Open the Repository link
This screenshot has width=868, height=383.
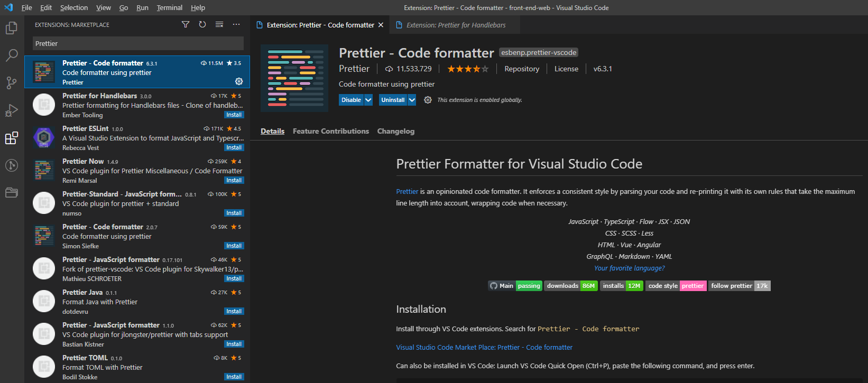point(522,69)
